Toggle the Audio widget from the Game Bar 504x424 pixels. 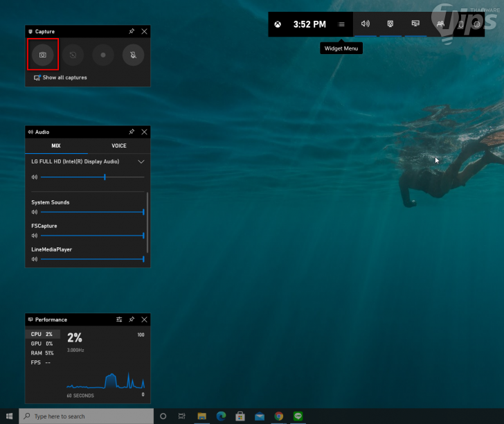(366, 24)
